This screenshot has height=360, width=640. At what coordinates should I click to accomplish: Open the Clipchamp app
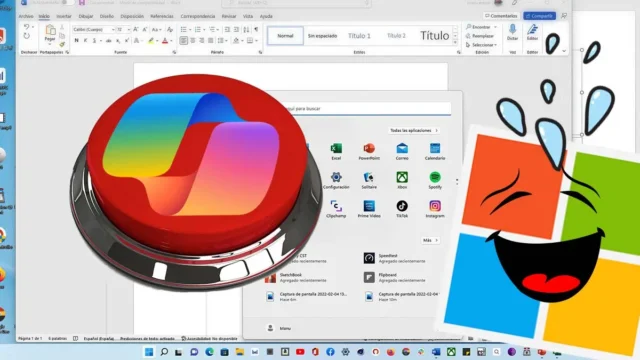336,209
